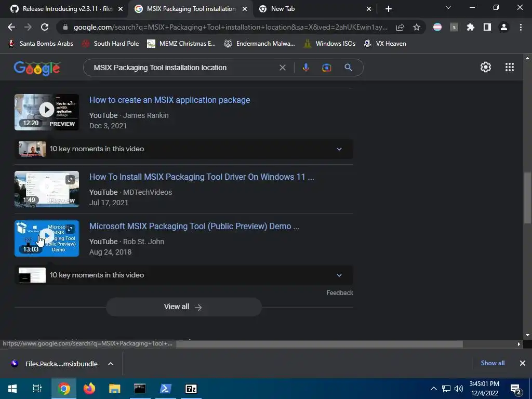The height and width of the screenshot is (399, 532).
Task: Share this page via address bar icon
Action: coord(400,28)
